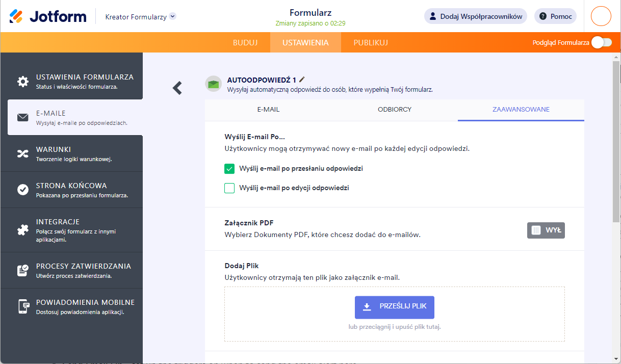
Task: Click the Prześlij Plik button
Action: coord(395,307)
